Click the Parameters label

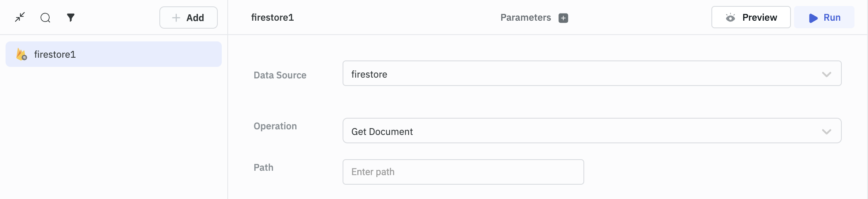pyautogui.click(x=525, y=18)
